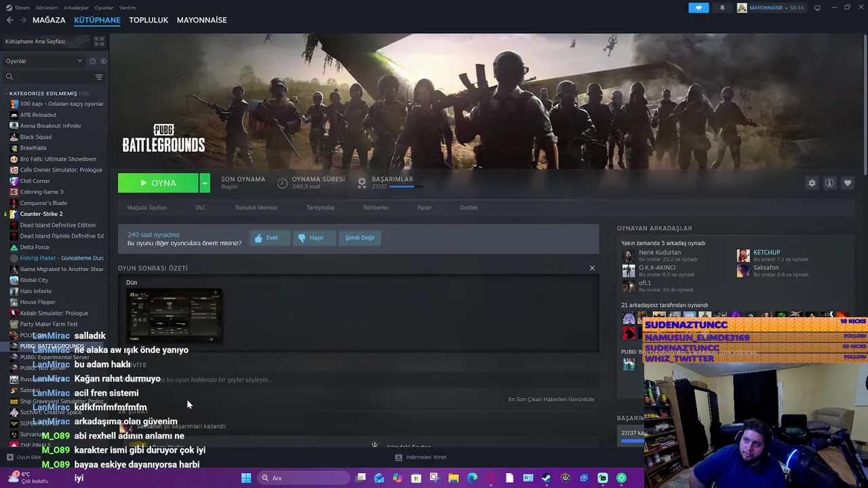Image resolution: width=868 pixels, height=488 pixels.
Task: Click Oyun Ekle at bottom left
Action: (24, 457)
